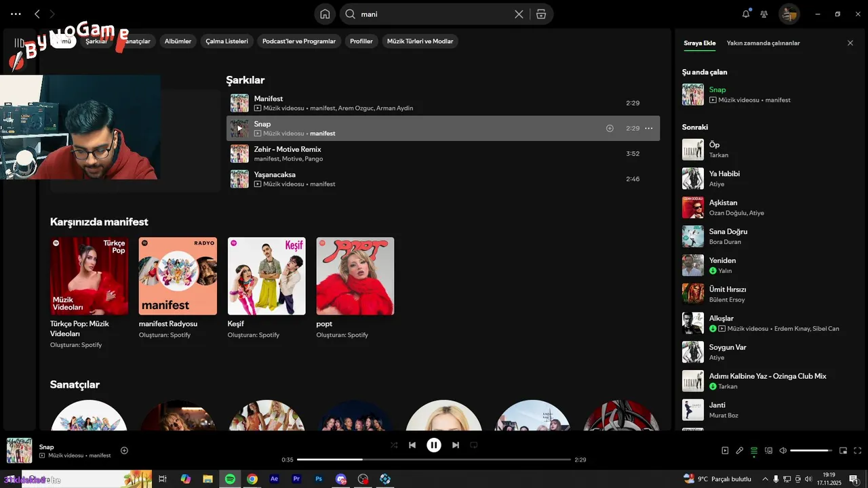Open the Keşif playlist card
This screenshot has width=868, height=488.
267,288
